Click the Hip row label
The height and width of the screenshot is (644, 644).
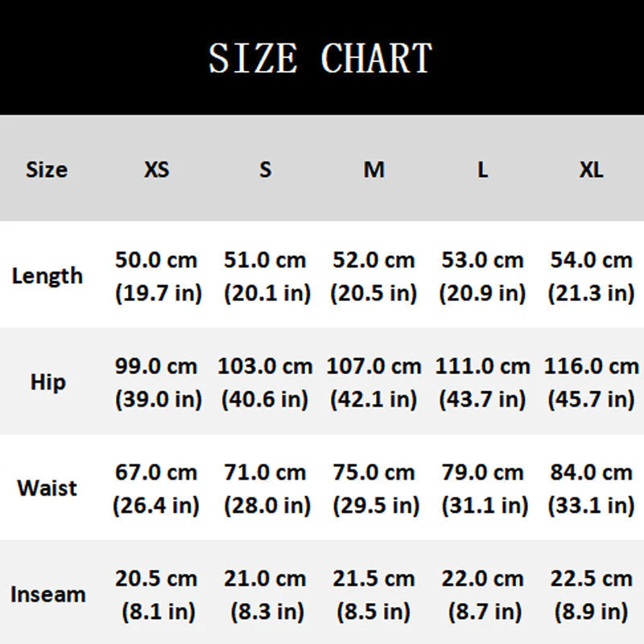point(47,382)
